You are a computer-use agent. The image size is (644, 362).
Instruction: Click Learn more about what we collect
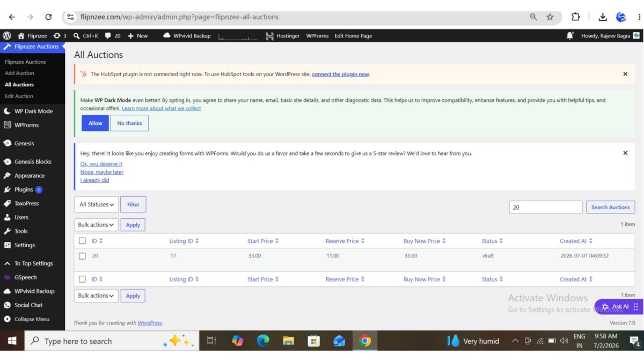[161, 108]
